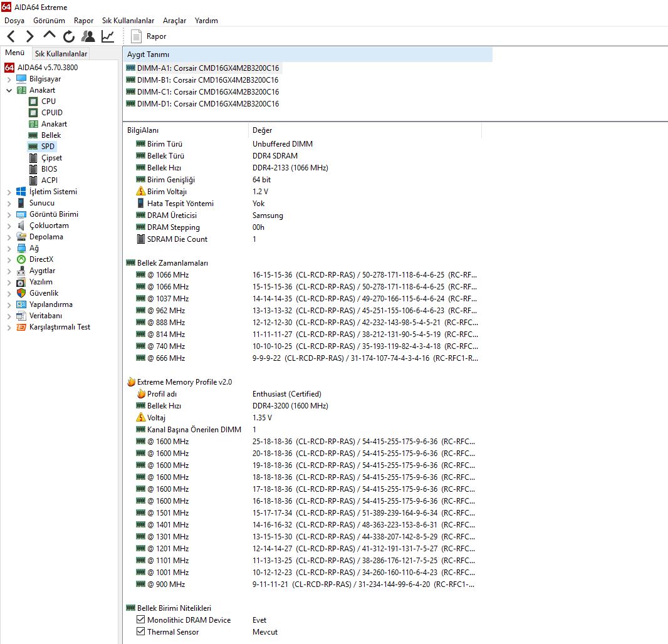Open Sık Kullanılanlar in menu bar
Screen dimensions: 668x644
[x=128, y=21]
